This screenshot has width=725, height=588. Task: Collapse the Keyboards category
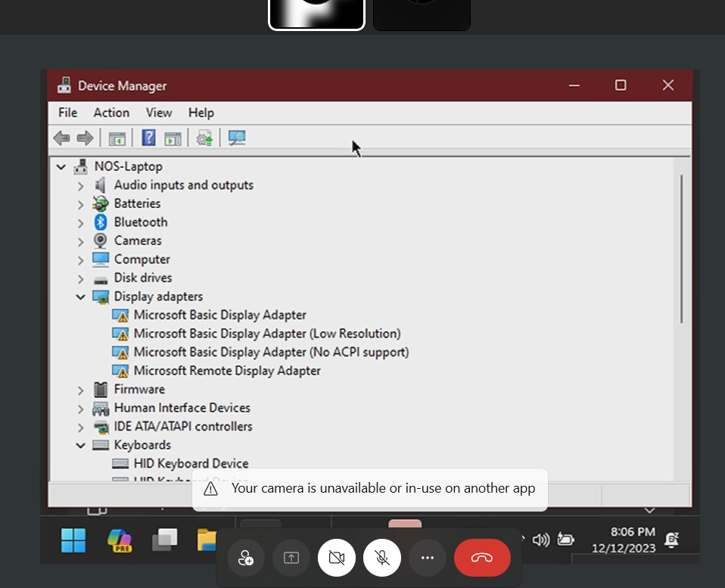(x=80, y=446)
